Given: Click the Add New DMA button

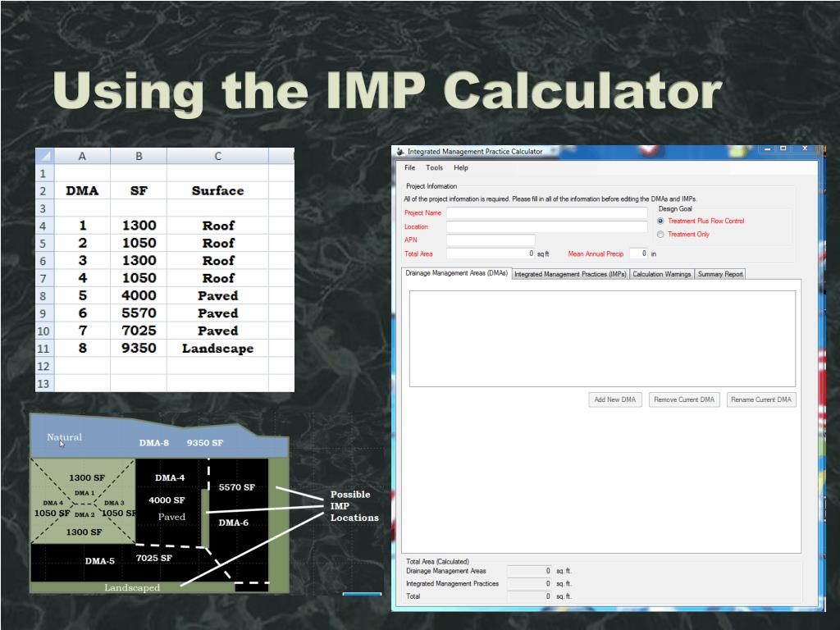Looking at the screenshot, I should [x=615, y=399].
